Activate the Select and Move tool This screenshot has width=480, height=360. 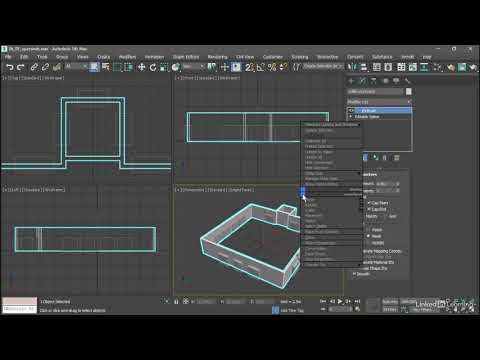(142, 67)
